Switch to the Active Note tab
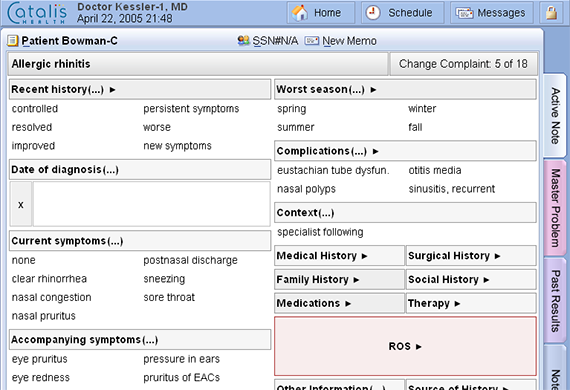This screenshot has width=570, height=390. pos(555,116)
